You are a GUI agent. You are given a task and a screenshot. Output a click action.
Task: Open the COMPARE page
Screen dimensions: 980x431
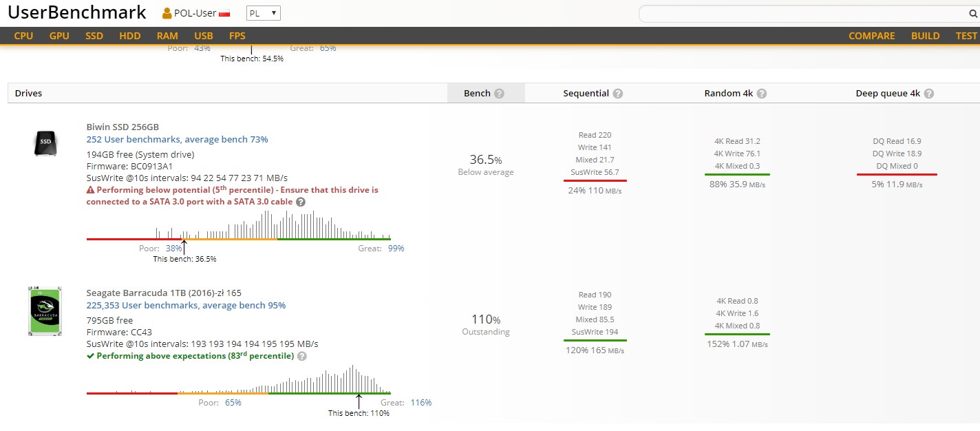click(872, 36)
